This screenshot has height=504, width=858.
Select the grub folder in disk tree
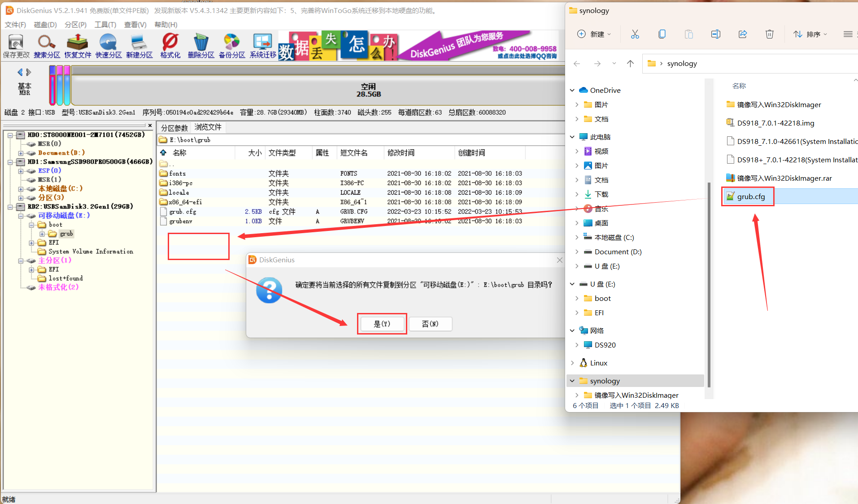(66, 234)
